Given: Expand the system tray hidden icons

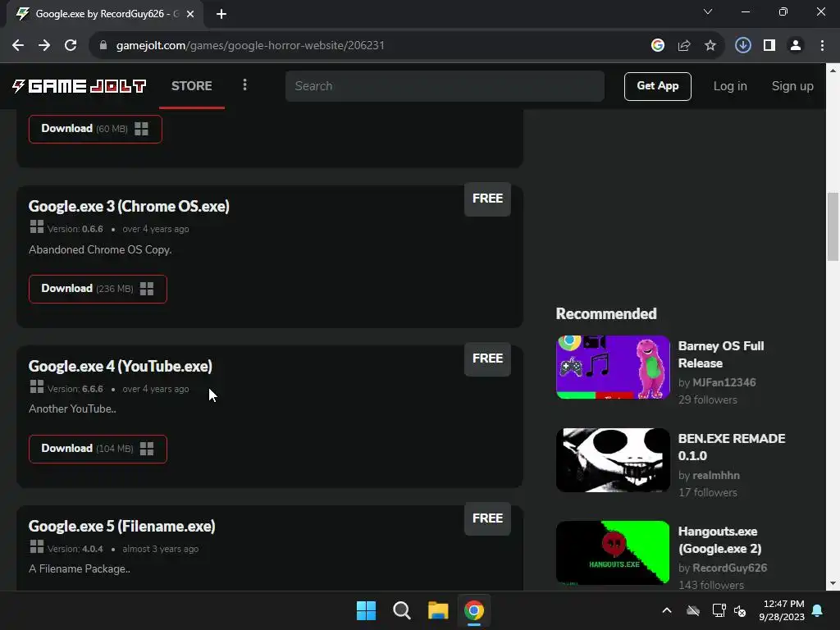Looking at the screenshot, I should 666,610.
